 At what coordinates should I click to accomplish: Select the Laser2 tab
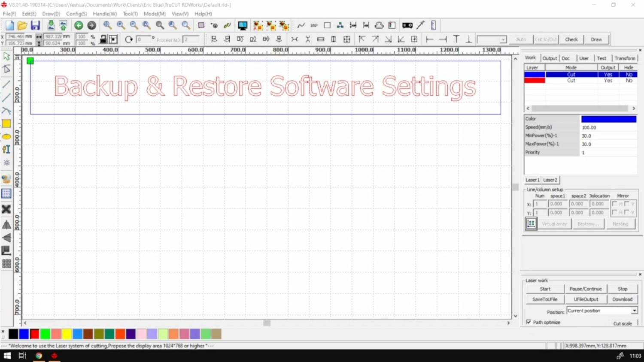550,180
